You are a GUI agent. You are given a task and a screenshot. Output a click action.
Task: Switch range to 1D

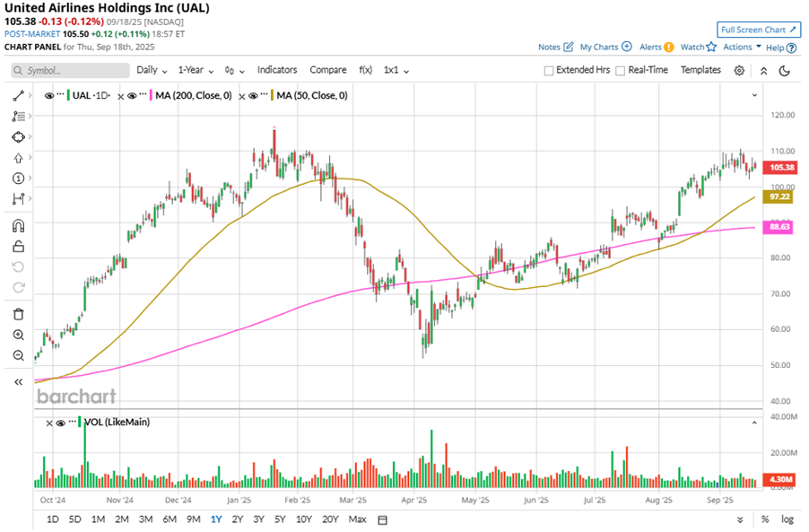pos(53,519)
